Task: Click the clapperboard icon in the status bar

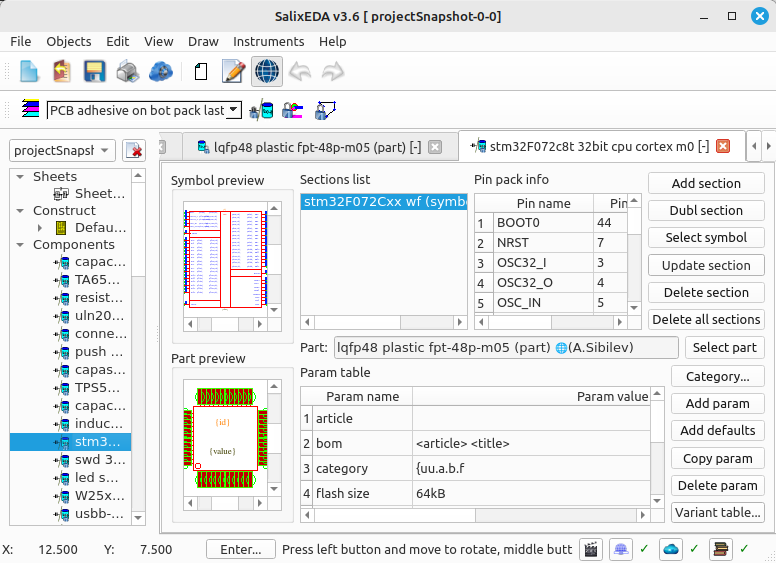Action: pos(591,549)
